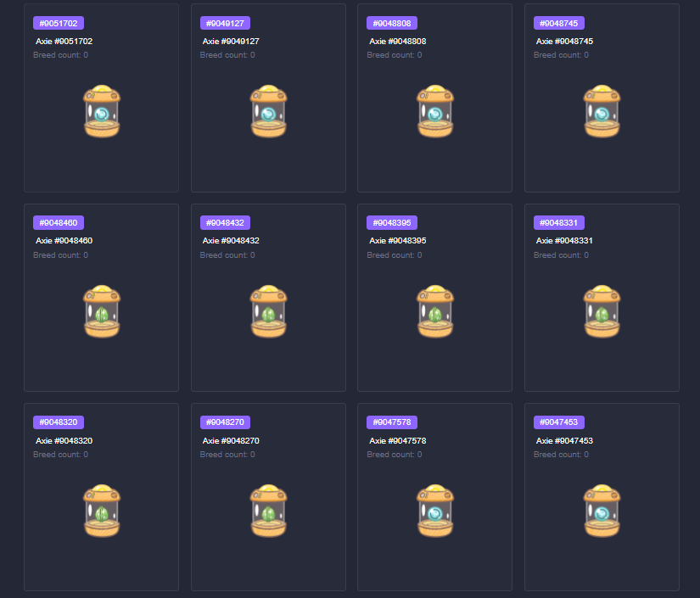Image resolution: width=700 pixels, height=598 pixels.
Task: Open the Axie #9048320 name text
Action: click(64, 440)
